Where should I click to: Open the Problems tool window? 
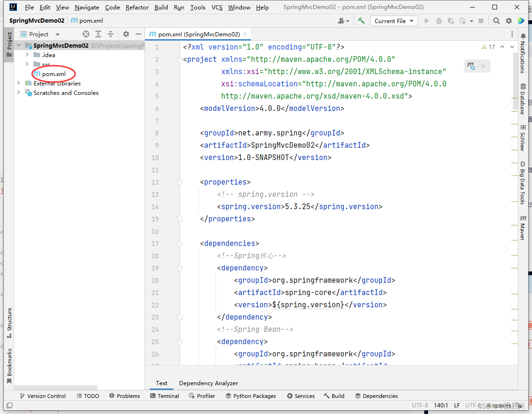pyautogui.click(x=125, y=396)
